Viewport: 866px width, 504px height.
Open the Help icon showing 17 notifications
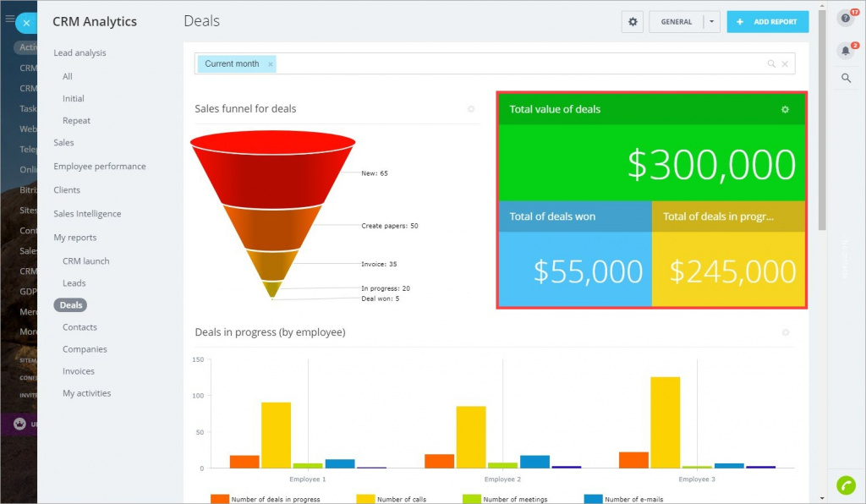[845, 19]
